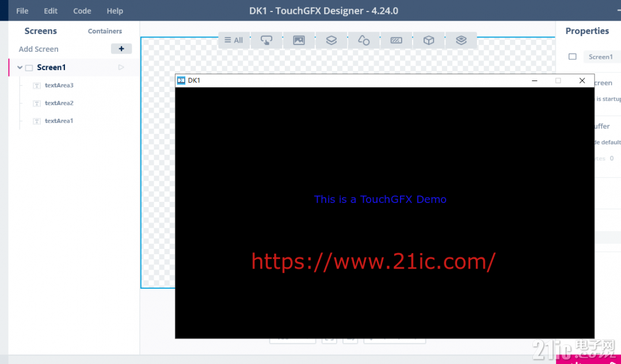The height and width of the screenshot is (364, 621).
Task: Minimize the DK1 simulator window
Action: (534, 81)
